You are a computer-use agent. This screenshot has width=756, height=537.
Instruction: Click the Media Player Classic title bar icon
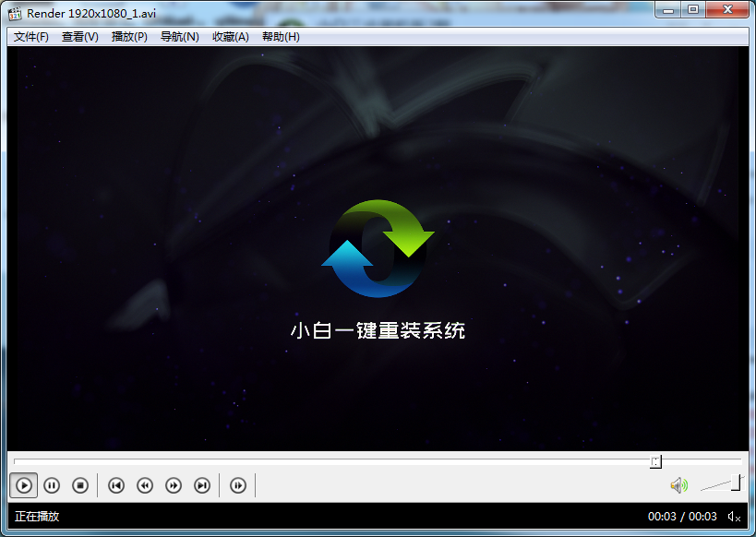click(x=15, y=14)
